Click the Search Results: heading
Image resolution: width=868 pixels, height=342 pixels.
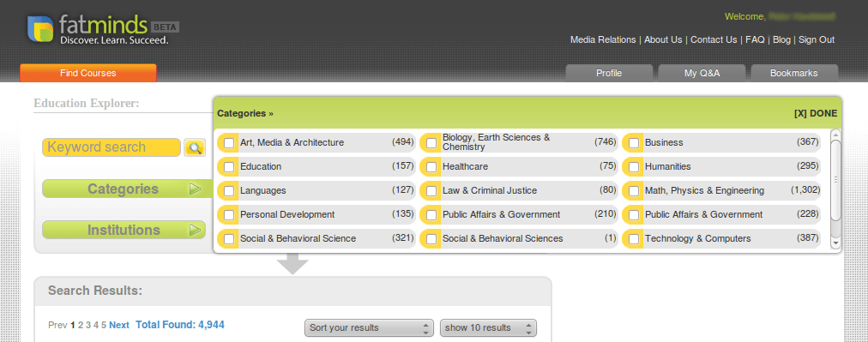95,291
